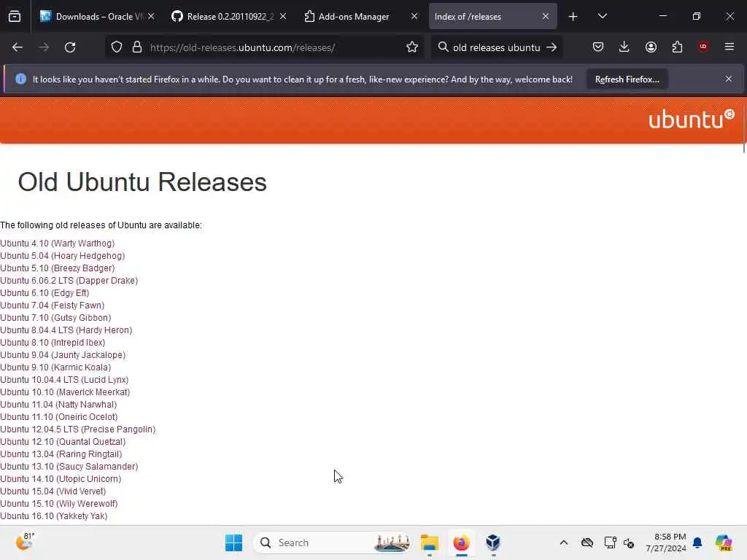747x560 pixels.
Task: Expand the list all tabs chevron
Action: pos(602,17)
